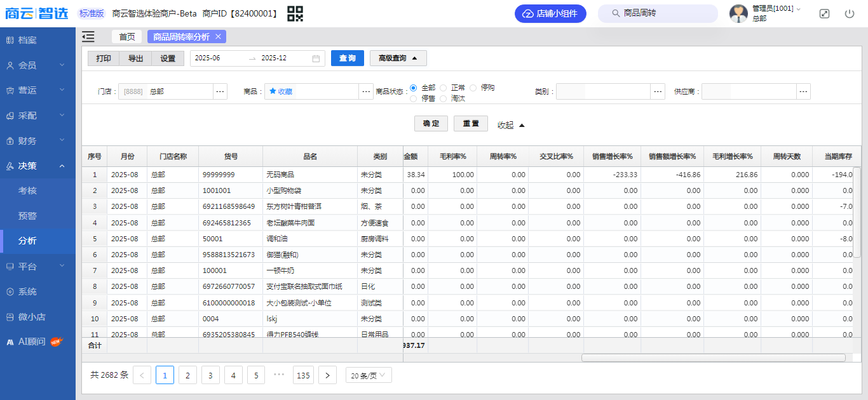The height and width of the screenshot is (400, 868).
Task: Open the 预警 submenu item
Action: coord(28,216)
